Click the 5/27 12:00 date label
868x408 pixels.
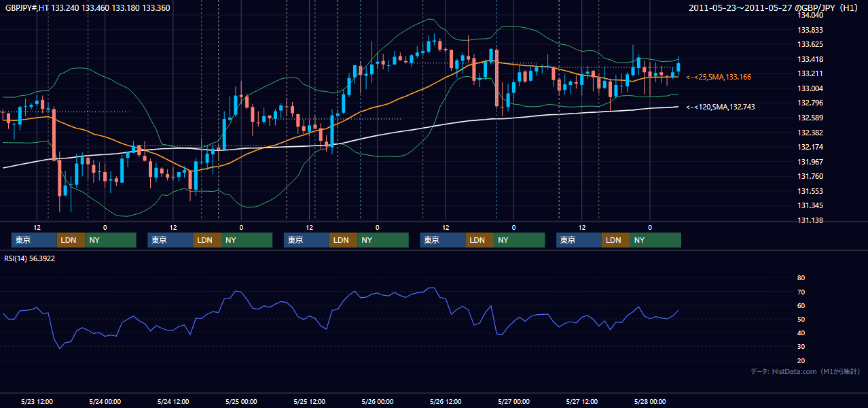[x=581, y=401]
